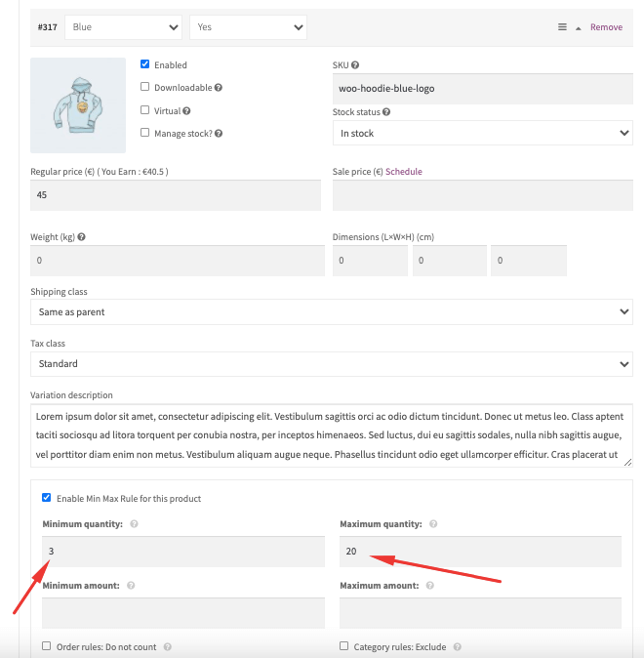Click the Minimum quantity field showing 3
Screen dimensions: 644x658
(183, 552)
